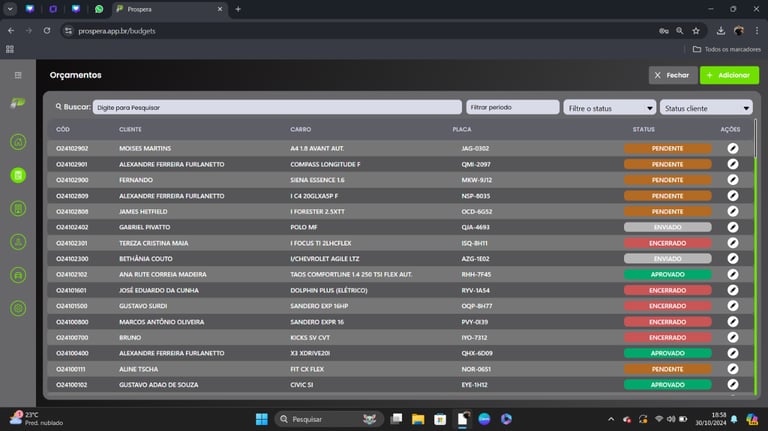Edit budget of ANA RUTE CORREIA MADEIRA
768x431 pixels.
coord(733,274)
